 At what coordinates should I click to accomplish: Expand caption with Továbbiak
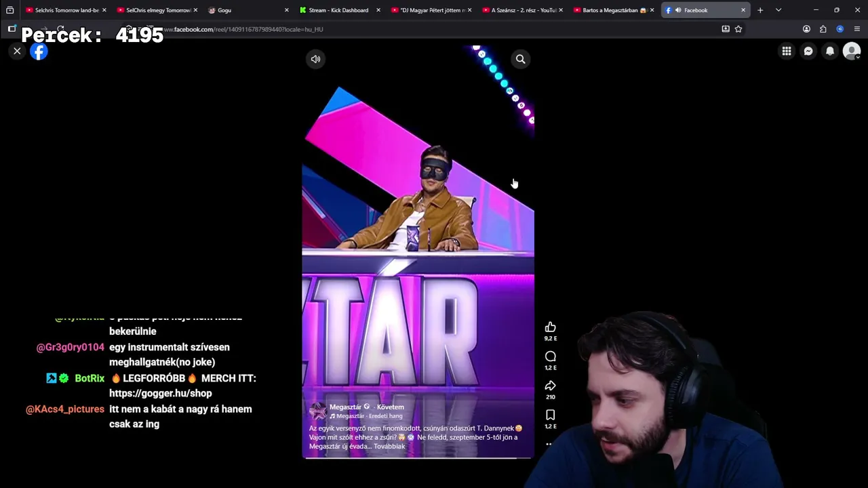[x=389, y=446]
